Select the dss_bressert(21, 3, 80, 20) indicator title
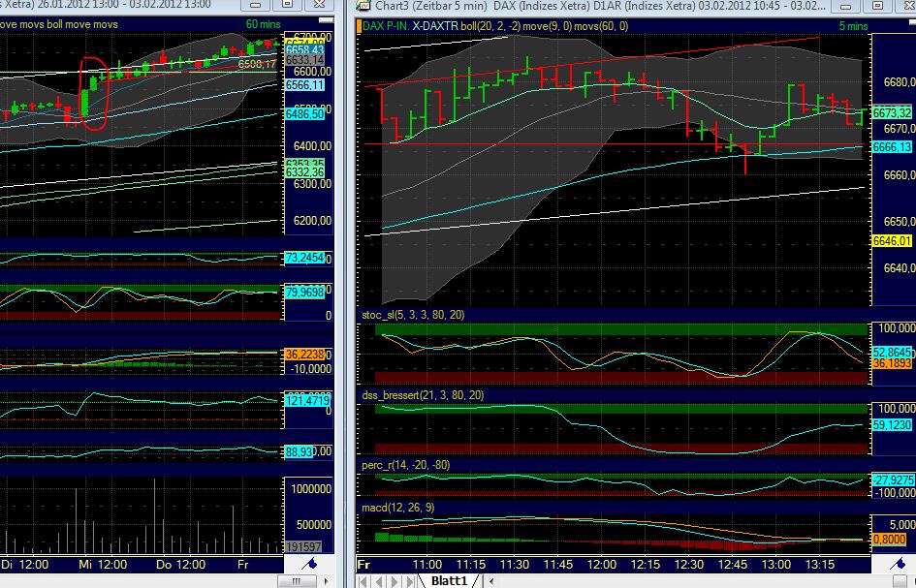The height and width of the screenshot is (588, 916). click(423, 396)
